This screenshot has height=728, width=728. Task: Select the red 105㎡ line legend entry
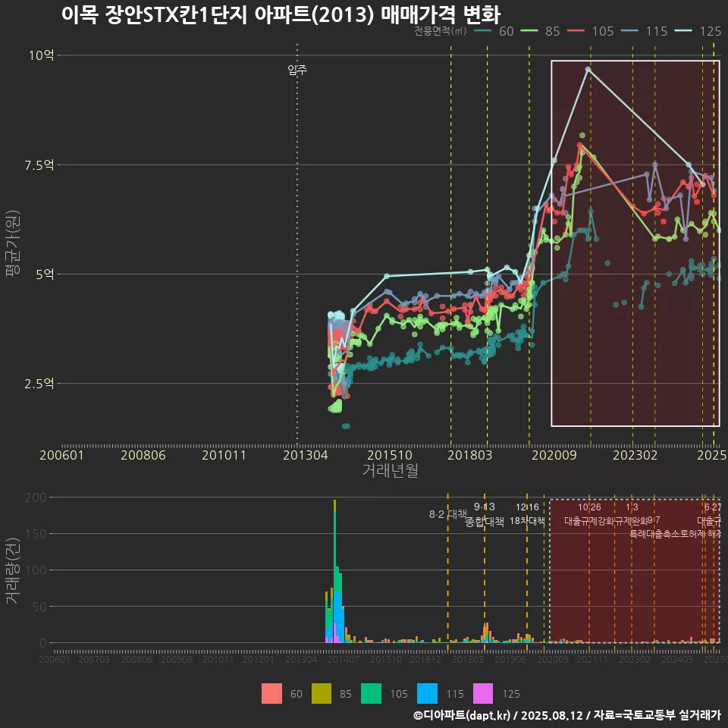coord(591,31)
